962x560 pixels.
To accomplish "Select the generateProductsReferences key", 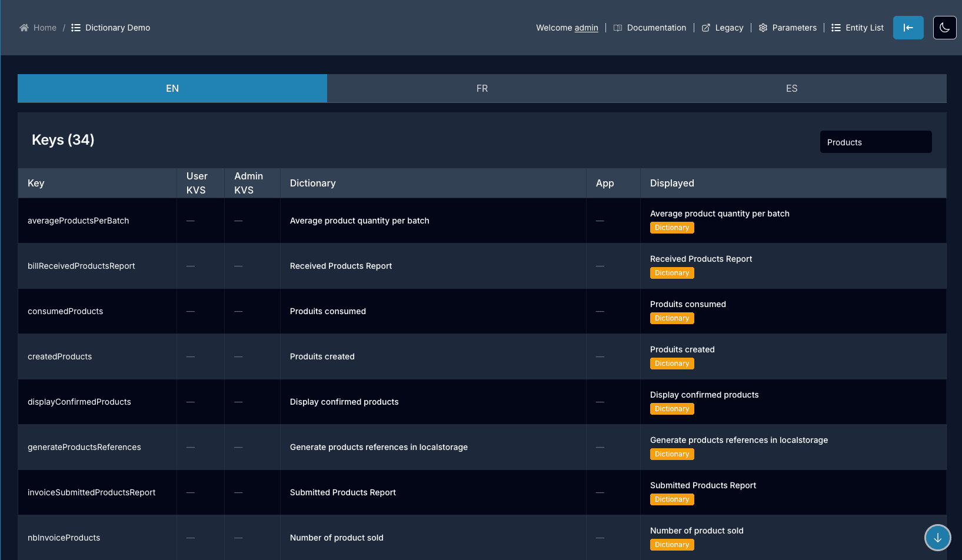I will 84,447.
